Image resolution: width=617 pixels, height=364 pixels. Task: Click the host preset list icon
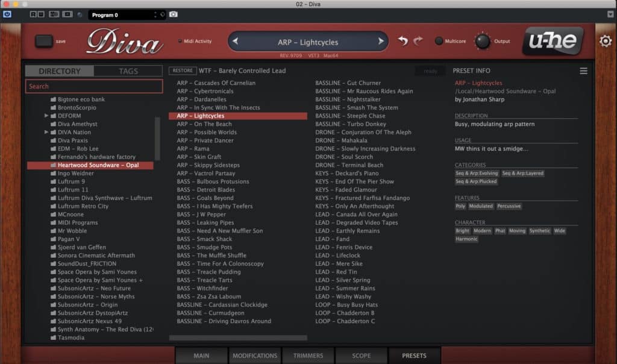click(67, 14)
